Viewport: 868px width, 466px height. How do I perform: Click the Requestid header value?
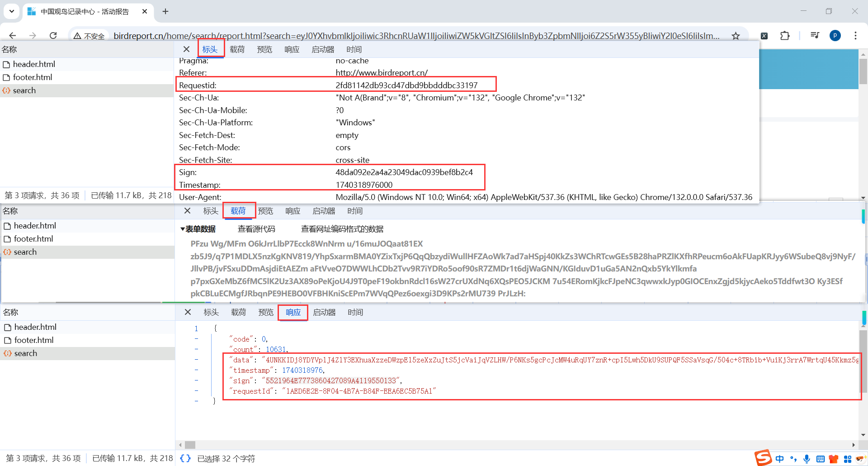(x=406, y=85)
